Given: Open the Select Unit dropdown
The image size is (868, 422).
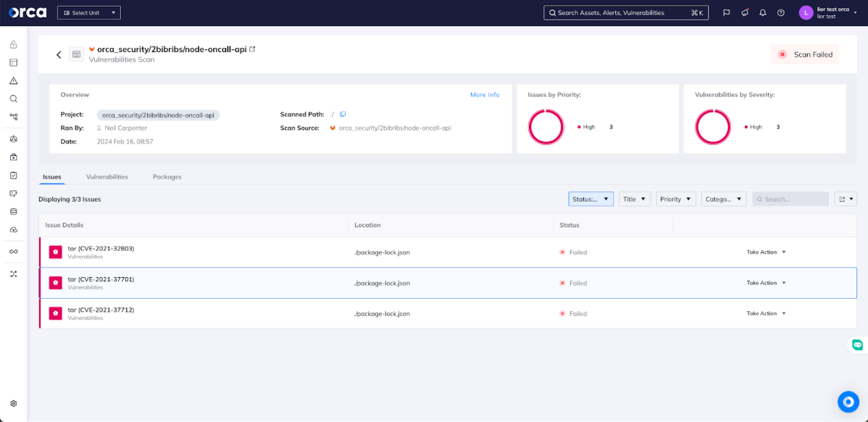Looking at the screenshot, I should 89,13.
